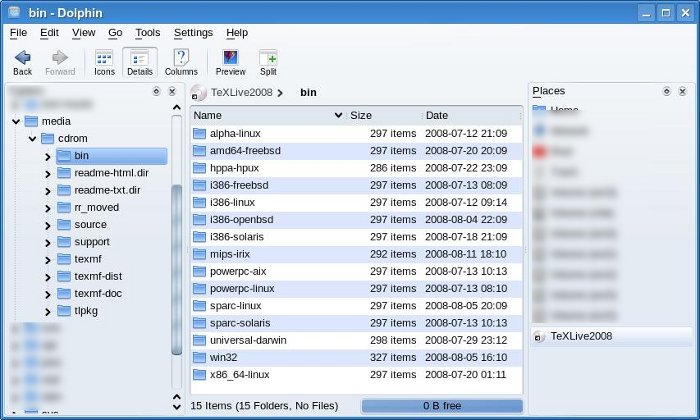Open the File menu
Image resolution: width=700 pixels, height=420 pixels.
point(18,33)
